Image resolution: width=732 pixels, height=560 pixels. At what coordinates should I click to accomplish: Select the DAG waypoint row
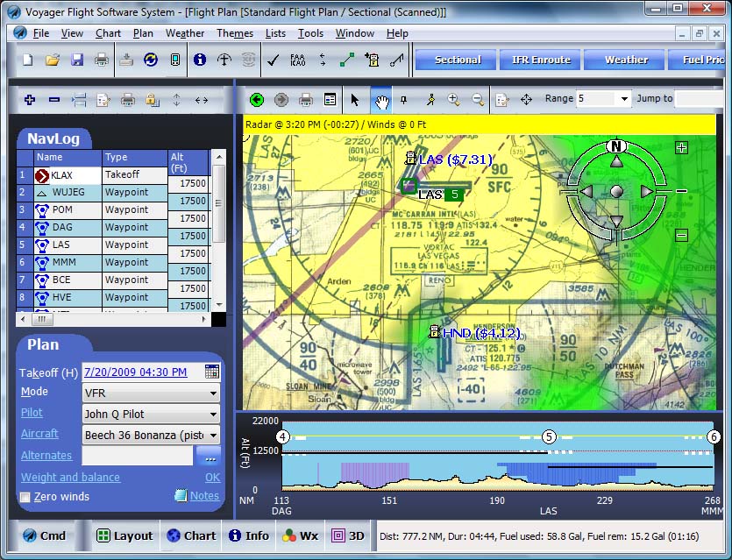[x=113, y=227]
